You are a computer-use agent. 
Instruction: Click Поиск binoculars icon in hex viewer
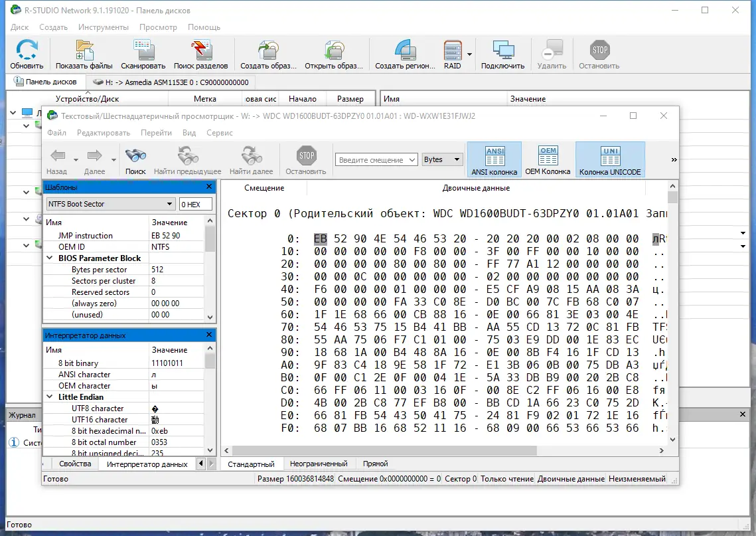tap(135, 155)
